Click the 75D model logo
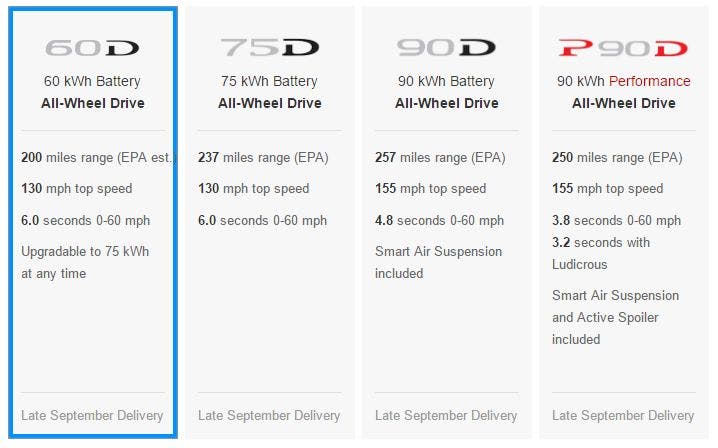This screenshot has height=448, width=718. tap(269, 48)
